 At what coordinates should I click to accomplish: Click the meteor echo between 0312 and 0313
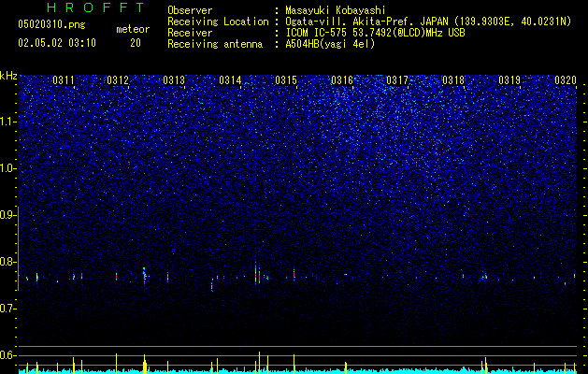click(x=144, y=277)
